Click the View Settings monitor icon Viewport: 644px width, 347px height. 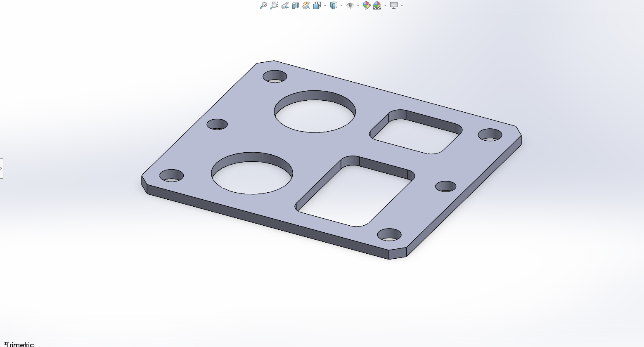[394, 5]
